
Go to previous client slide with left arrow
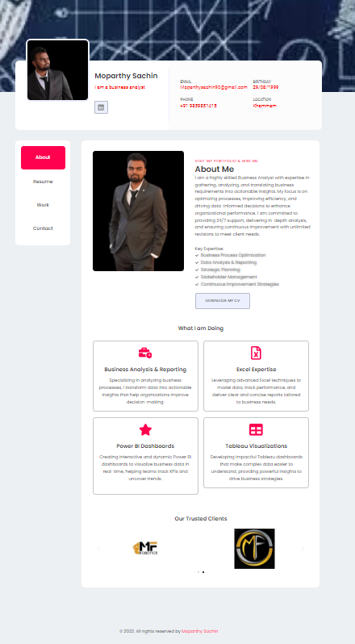pos(98,549)
